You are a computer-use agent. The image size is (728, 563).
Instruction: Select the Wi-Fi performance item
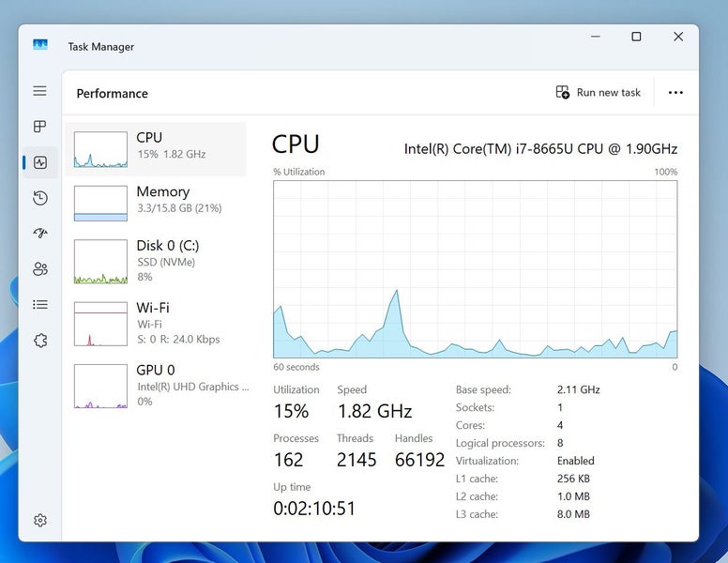pyautogui.click(x=156, y=324)
